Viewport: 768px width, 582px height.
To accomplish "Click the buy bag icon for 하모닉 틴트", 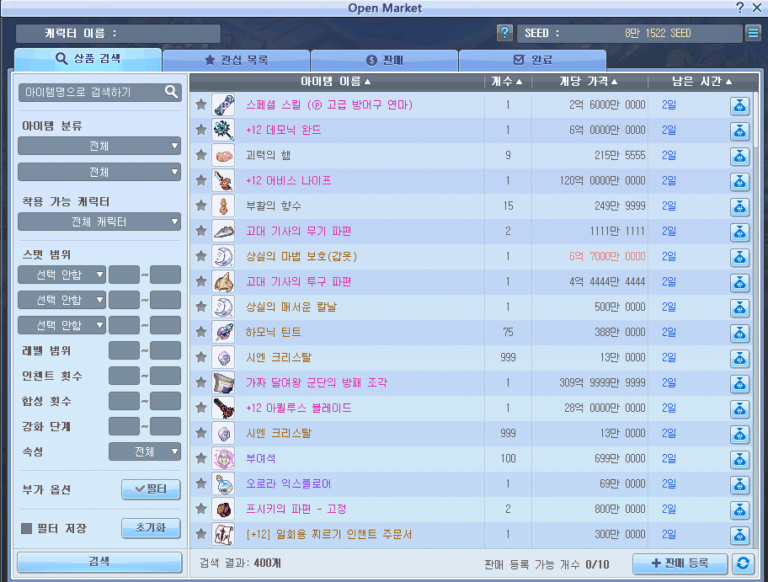I will [x=740, y=332].
